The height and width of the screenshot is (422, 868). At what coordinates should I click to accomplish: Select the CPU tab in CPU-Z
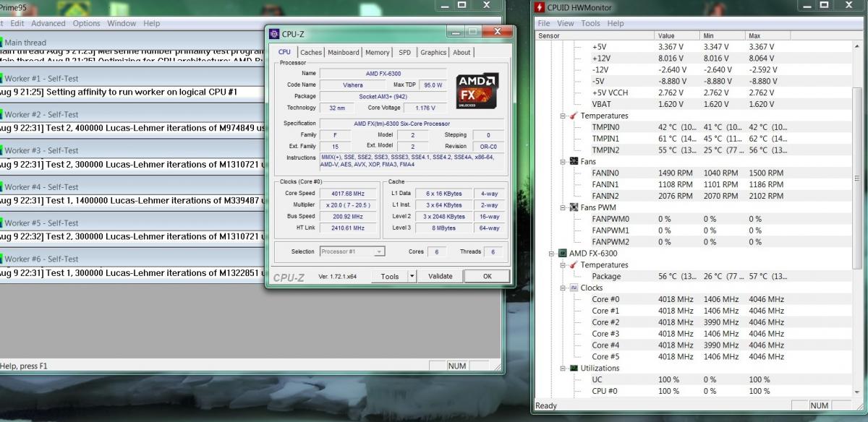pos(284,51)
